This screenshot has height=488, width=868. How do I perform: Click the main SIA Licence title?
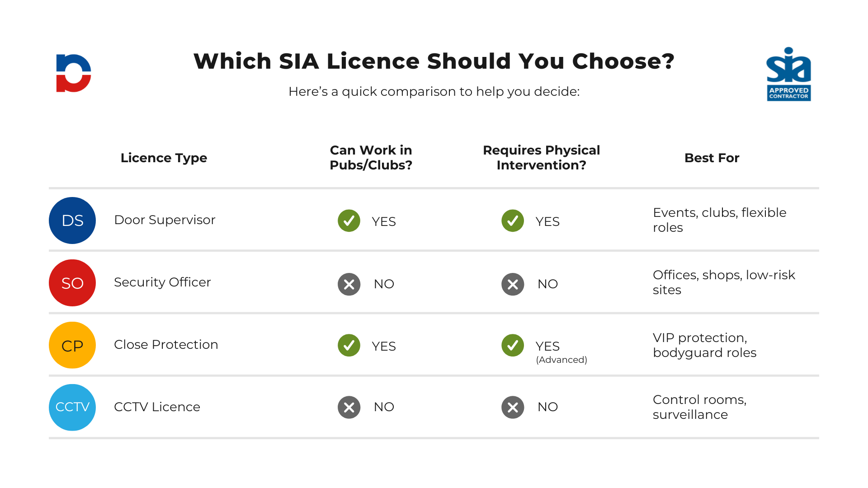434,61
